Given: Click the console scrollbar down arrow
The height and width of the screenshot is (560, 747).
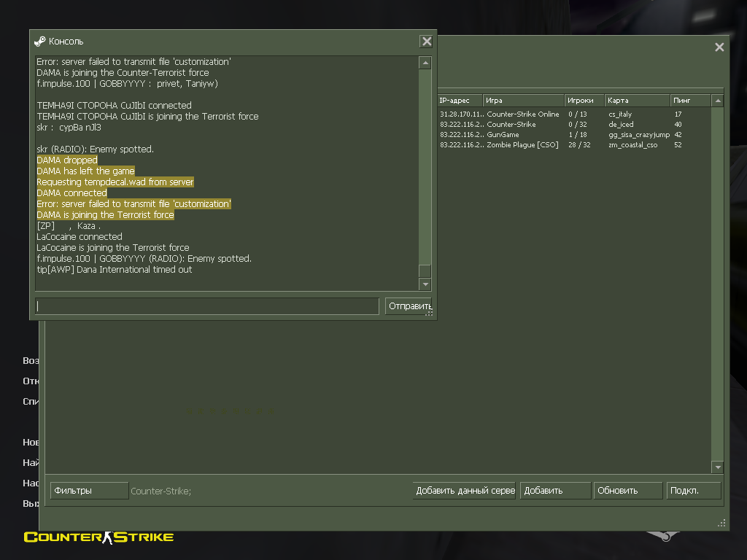Looking at the screenshot, I should 425,284.
